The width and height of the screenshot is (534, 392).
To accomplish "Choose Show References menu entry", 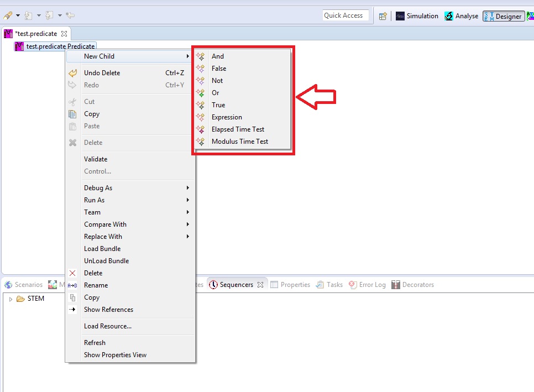I will 130,310.
